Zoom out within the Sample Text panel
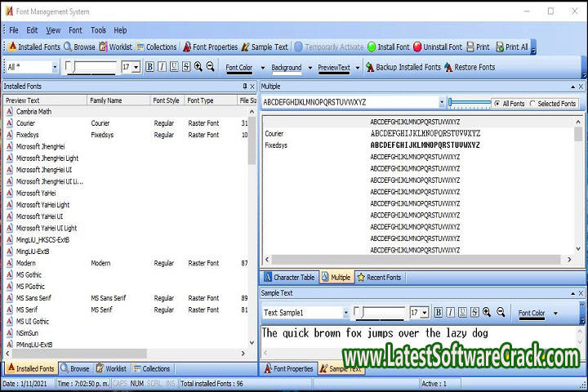588x392 pixels. 501,312
